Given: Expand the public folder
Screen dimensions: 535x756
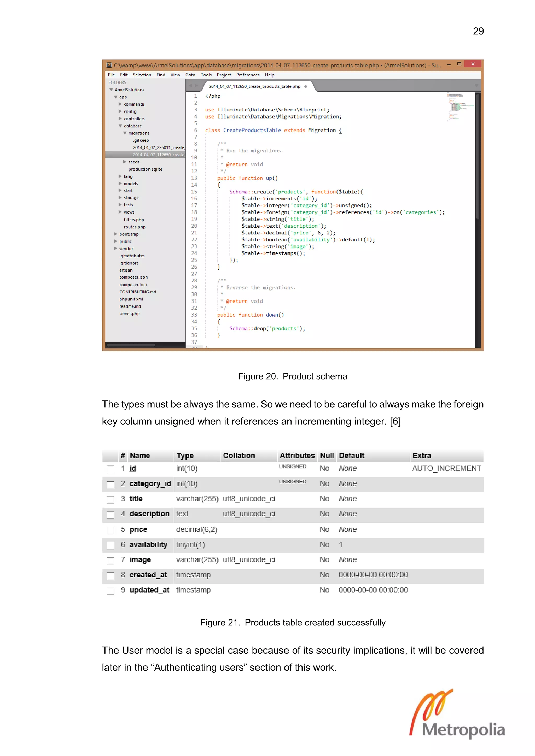Looking at the screenshot, I should click(116, 241).
